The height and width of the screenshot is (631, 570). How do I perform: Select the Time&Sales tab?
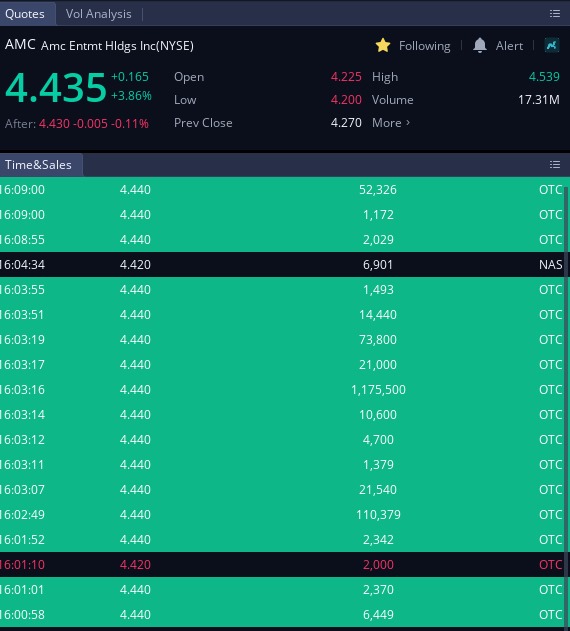pos(39,165)
